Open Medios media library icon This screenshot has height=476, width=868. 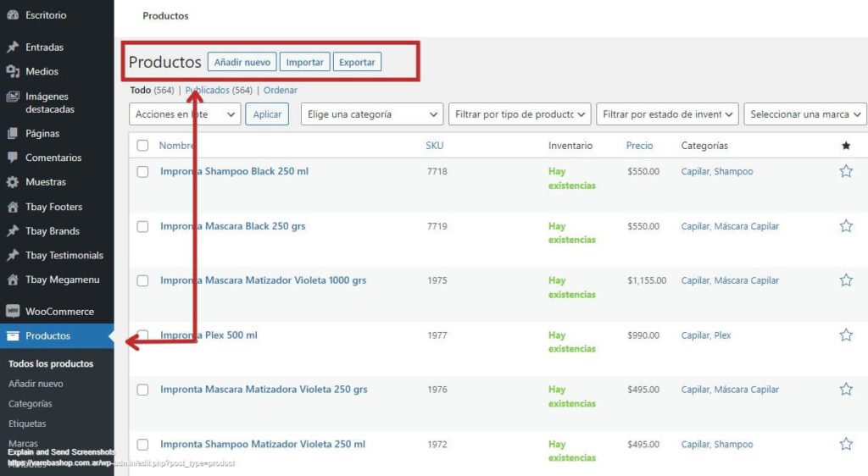[12, 71]
